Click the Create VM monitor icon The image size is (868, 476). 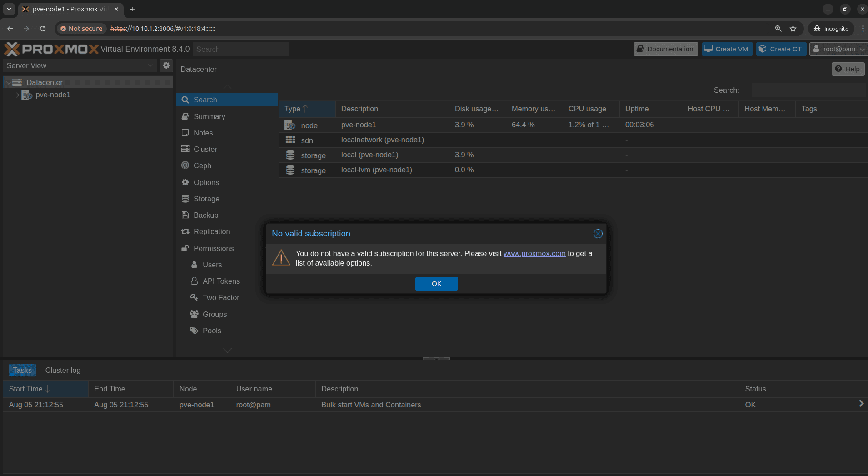tap(708, 49)
